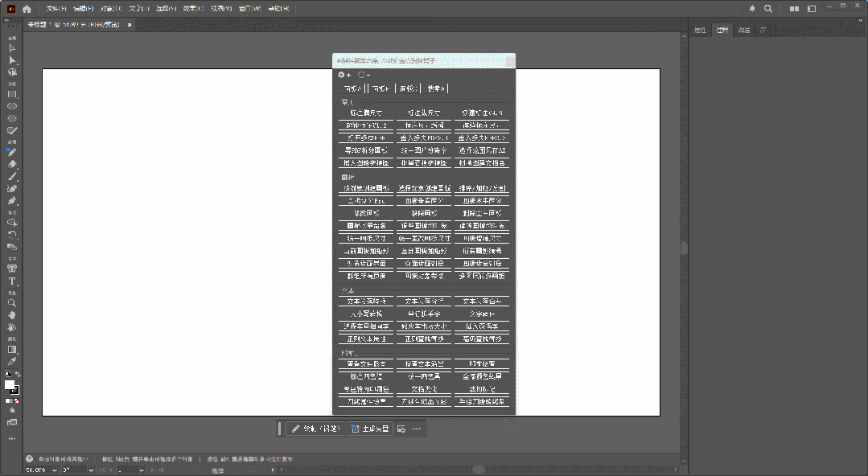Select the Type tool T icon
The width and height of the screenshot is (868, 476).
coord(11,281)
